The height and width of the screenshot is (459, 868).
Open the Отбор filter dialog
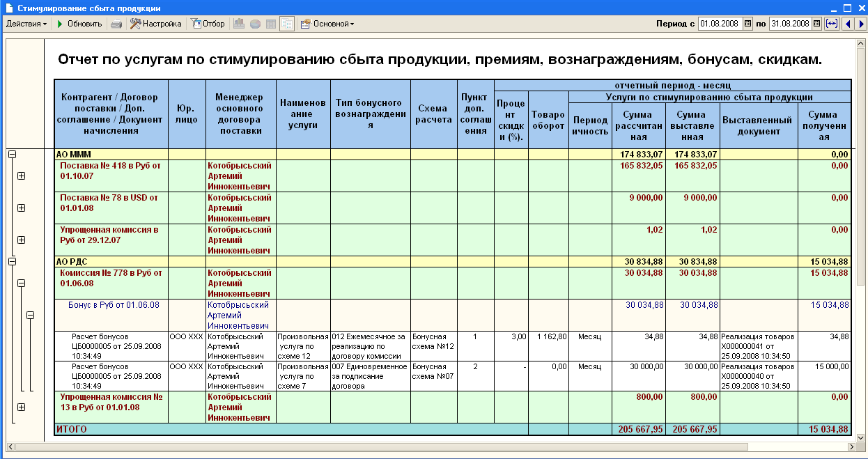[208, 24]
